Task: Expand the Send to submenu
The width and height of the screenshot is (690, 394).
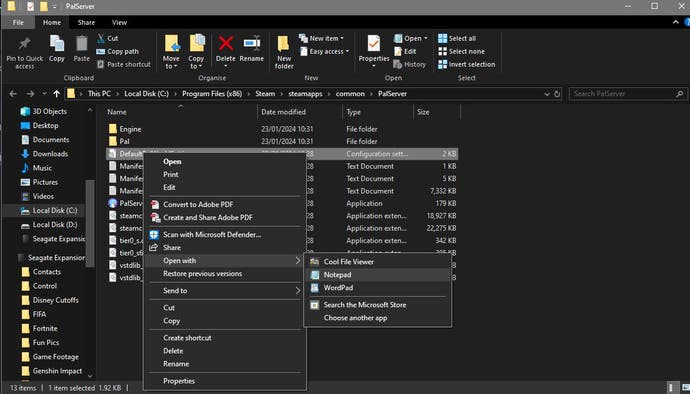Action: (225, 291)
